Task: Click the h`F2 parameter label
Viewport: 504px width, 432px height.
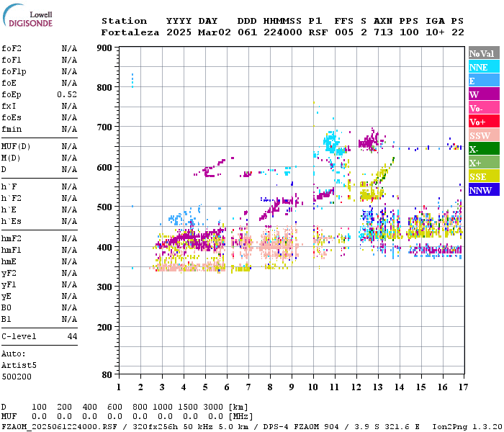Action: (12, 198)
